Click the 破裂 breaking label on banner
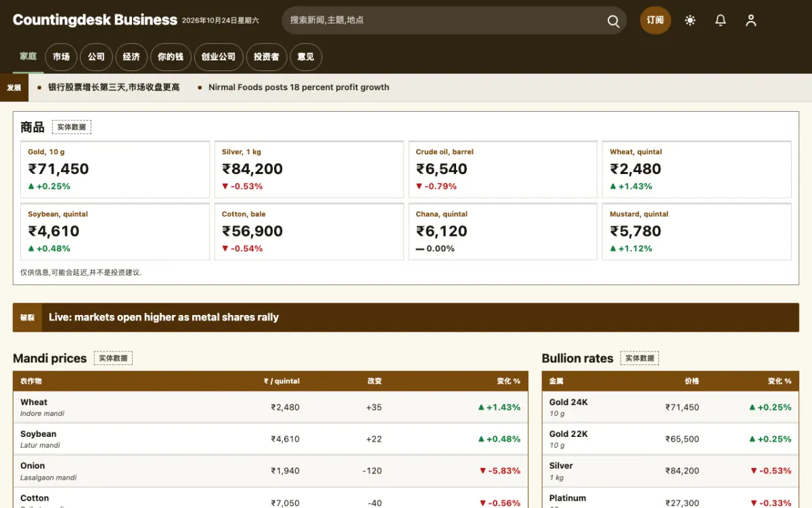Screen dimensions: 812x508 (27, 317)
